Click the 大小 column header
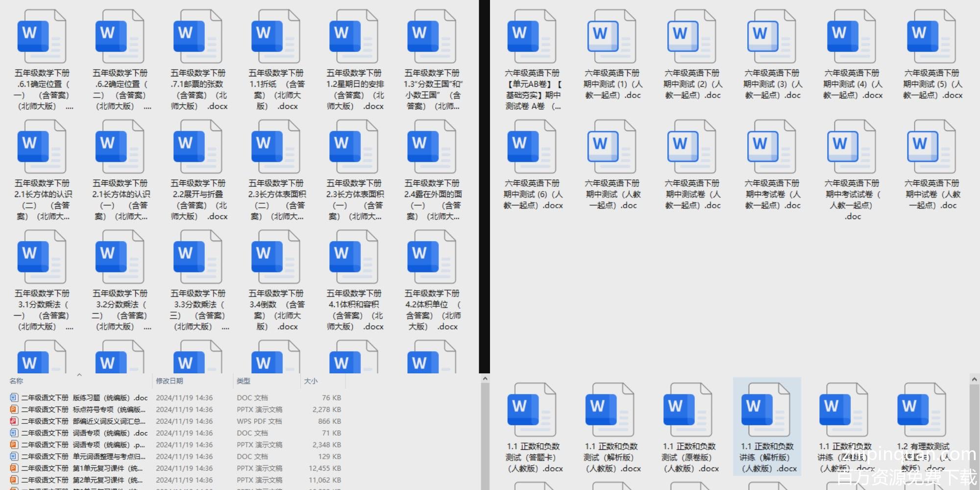Screen dimensions: 980x490 point(311,381)
